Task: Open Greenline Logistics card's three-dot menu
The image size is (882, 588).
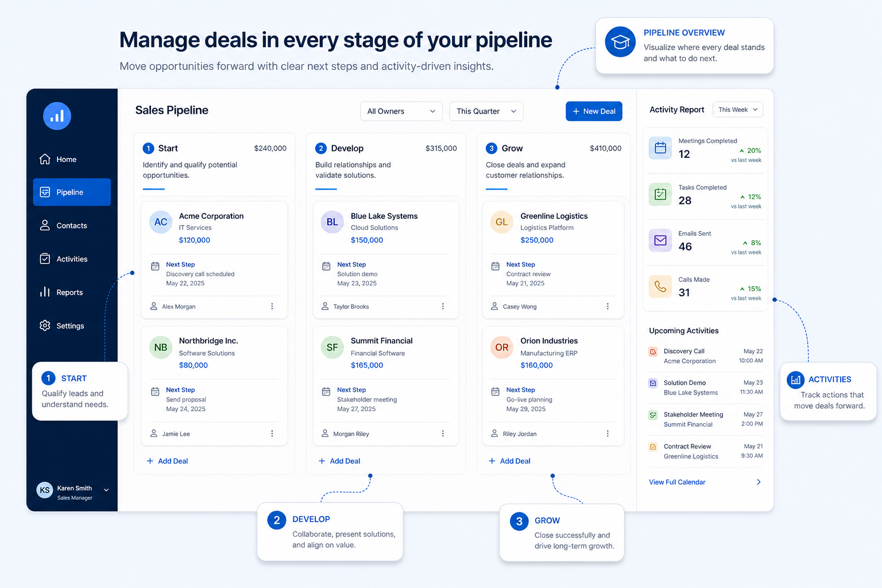Action: [608, 307]
